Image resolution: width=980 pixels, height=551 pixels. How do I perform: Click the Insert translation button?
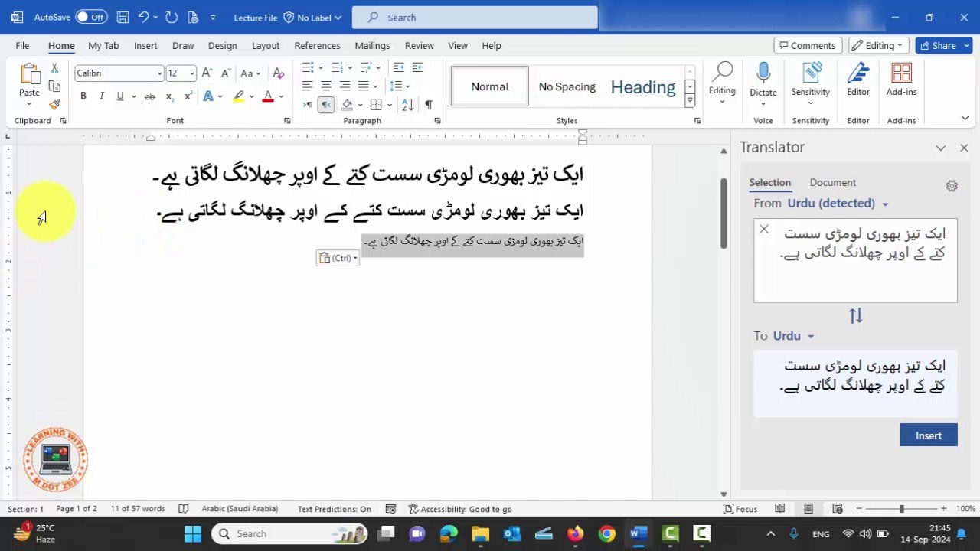click(x=929, y=435)
